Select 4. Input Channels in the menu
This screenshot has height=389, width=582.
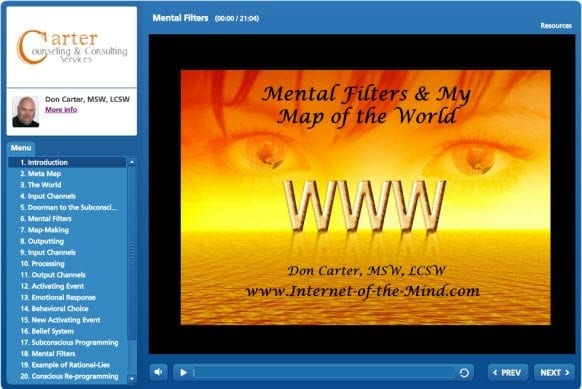pos(67,196)
